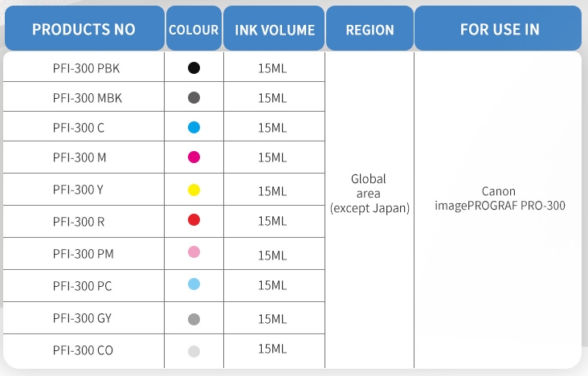Click the yellow colour dot

pyautogui.click(x=194, y=190)
